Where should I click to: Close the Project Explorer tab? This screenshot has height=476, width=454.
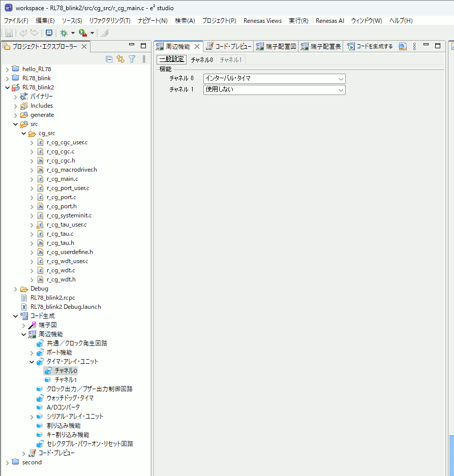[x=84, y=46]
